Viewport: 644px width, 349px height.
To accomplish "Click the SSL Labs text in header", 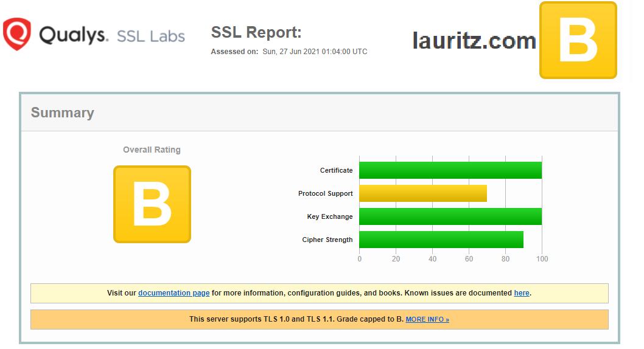I will [151, 36].
